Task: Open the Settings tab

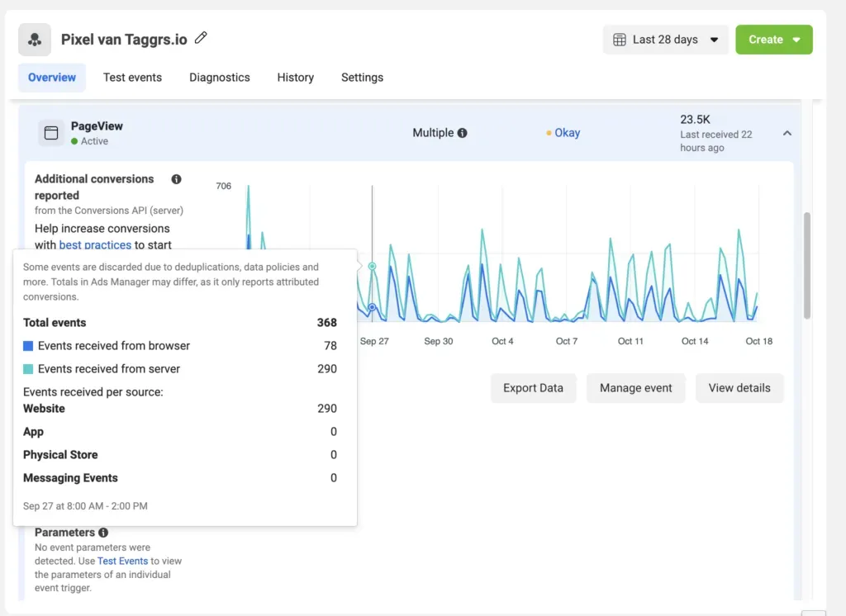Action: point(362,78)
